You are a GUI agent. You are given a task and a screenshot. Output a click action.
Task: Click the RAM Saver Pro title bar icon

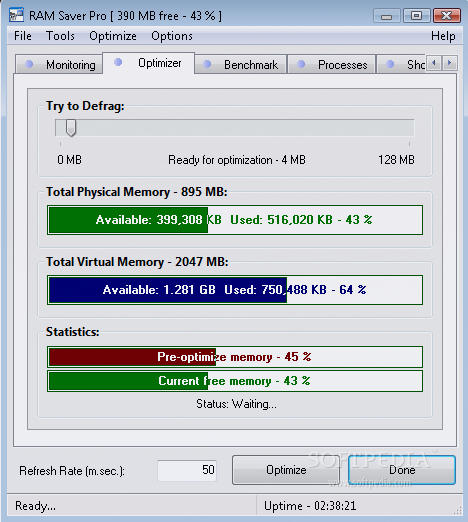pyautogui.click(x=16, y=15)
